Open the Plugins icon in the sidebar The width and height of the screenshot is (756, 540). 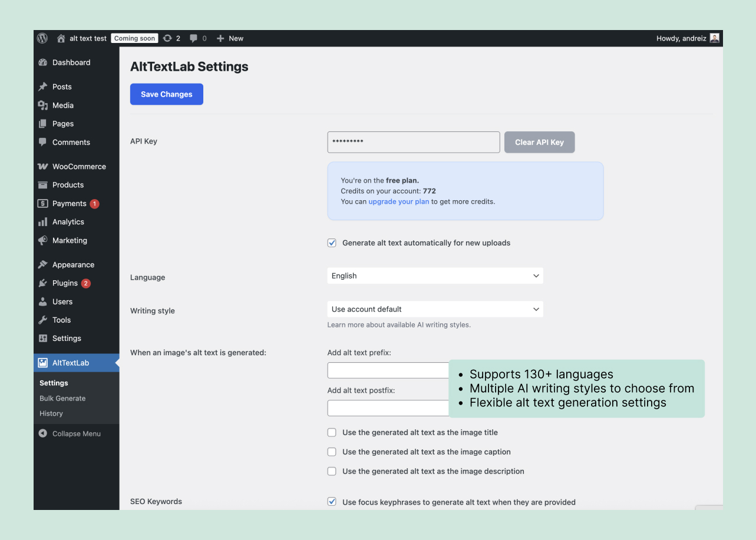43,283
